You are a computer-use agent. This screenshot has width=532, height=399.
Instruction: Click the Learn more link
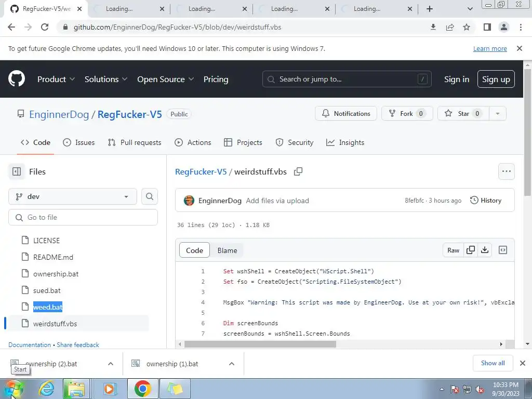pyautogui.click(x=490, y=48)
